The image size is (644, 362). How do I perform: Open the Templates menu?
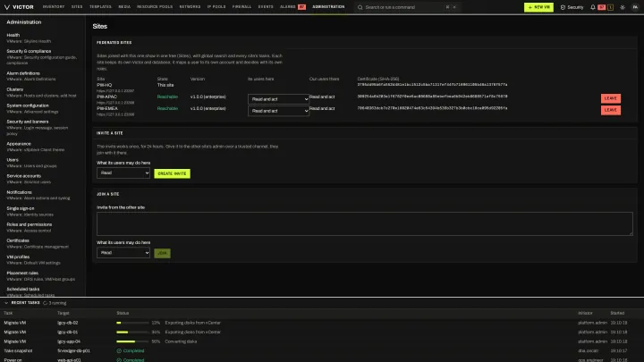tap(100, 7)
